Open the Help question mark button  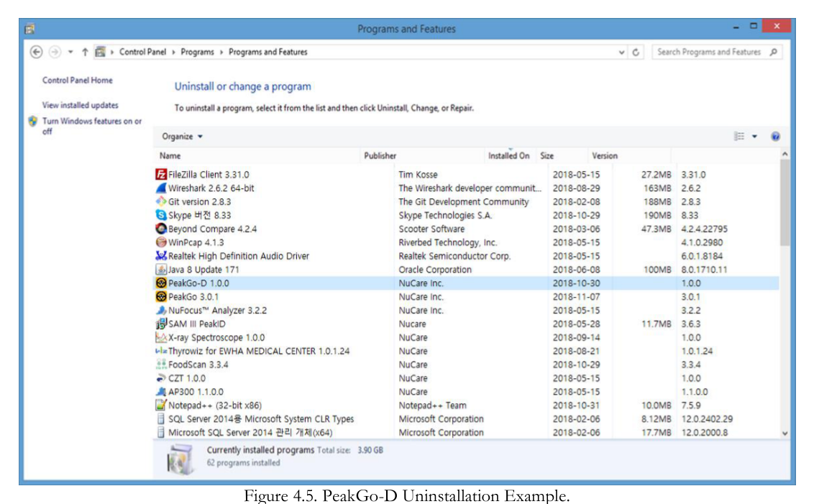775,137
